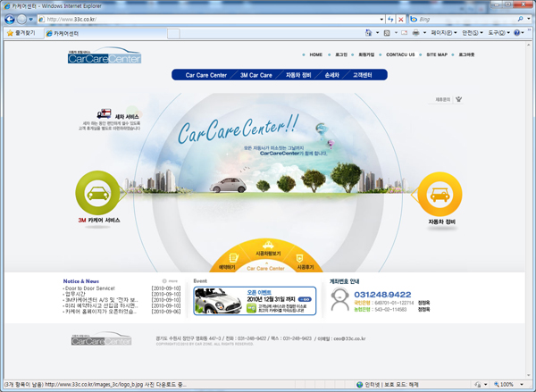
Task: Click the RSS feeds toolbar icon
Action: click(387, 33)
